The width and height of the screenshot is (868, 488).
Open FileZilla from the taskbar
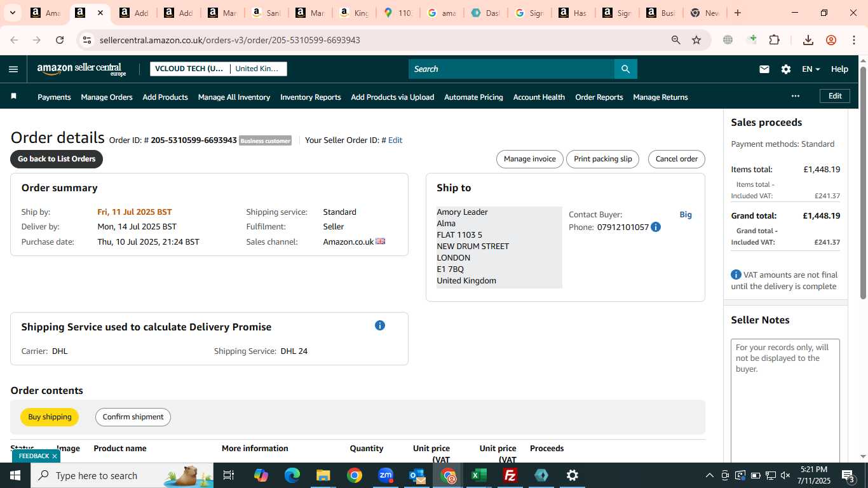point(510,475)
